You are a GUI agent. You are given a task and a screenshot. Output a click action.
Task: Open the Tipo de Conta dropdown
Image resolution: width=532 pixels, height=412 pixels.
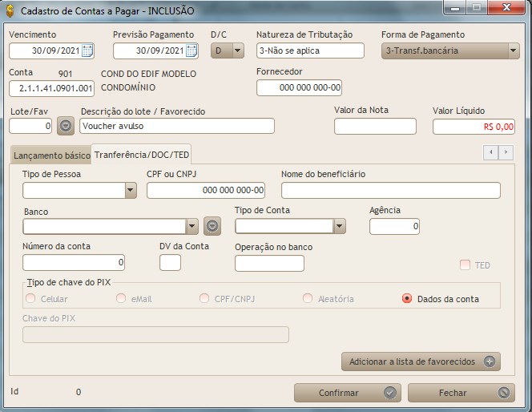point(339,226)
